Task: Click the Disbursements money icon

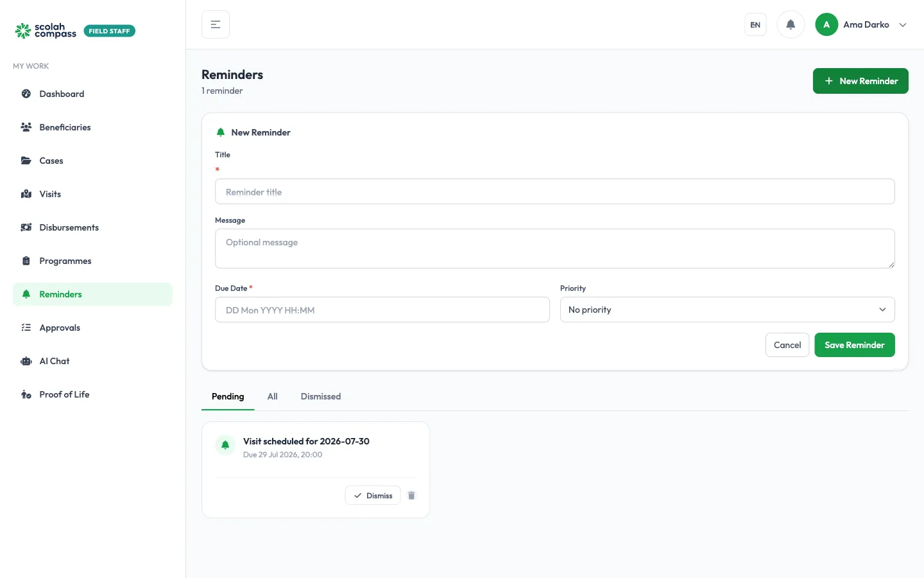Action: 26,227
